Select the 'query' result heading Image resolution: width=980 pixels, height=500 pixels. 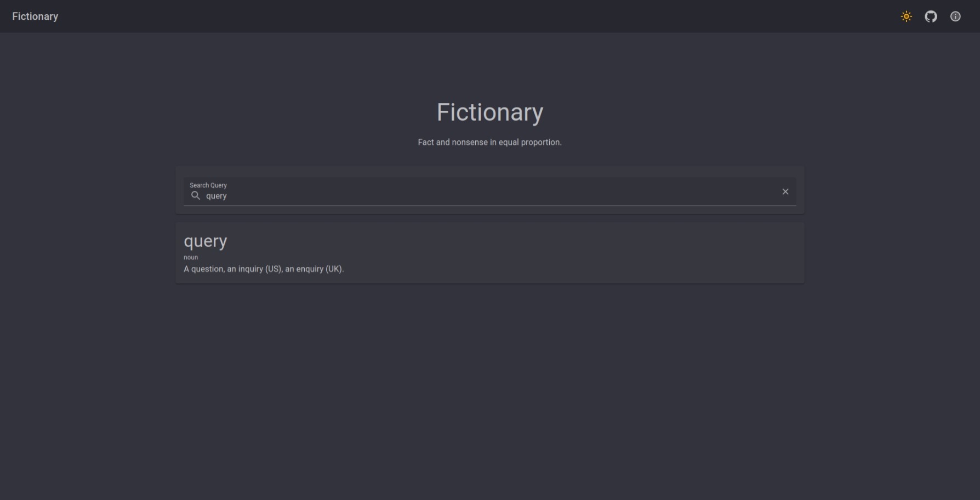(206, 242)
